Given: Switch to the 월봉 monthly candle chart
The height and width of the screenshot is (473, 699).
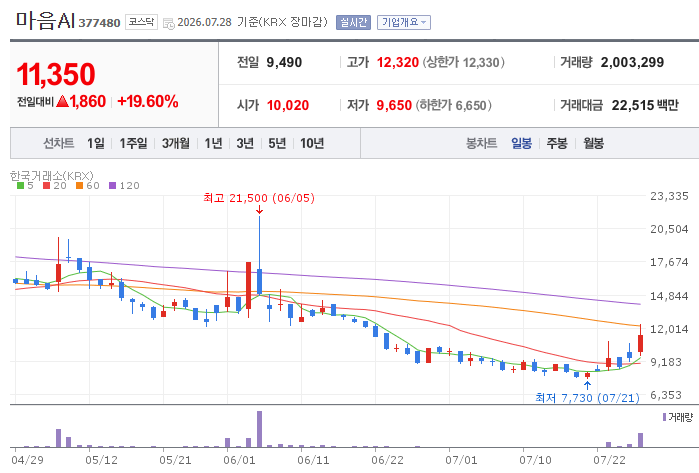Looking at the screenshot, I should (593, 143).
